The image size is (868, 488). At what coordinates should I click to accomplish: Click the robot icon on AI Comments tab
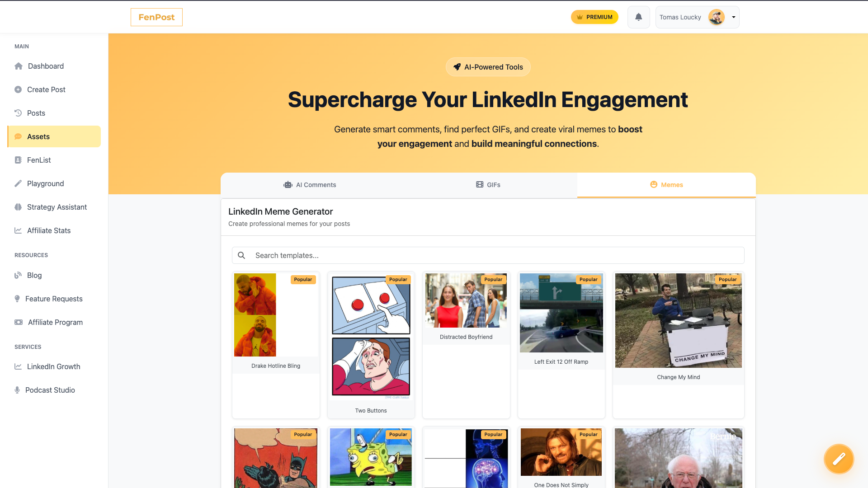pyautogui.click(x=288, y=185)
